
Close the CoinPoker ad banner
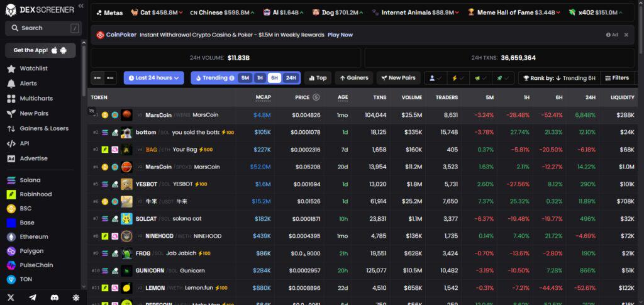click(x=626, y=35)
